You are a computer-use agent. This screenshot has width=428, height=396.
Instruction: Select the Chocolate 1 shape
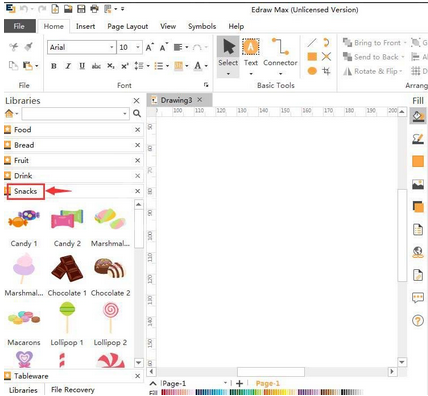(x=67, y=276)
